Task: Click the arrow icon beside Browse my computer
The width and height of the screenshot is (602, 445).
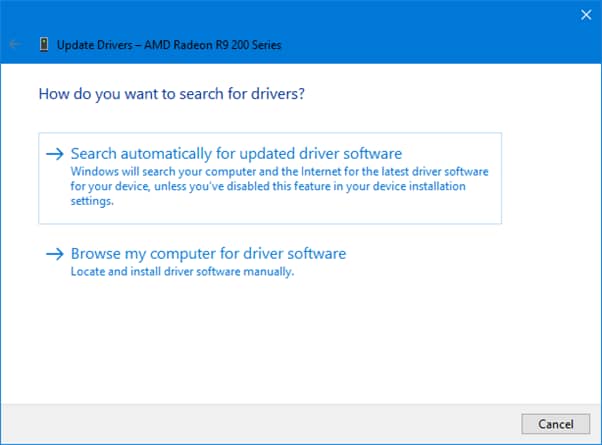Action: point(55,254)
